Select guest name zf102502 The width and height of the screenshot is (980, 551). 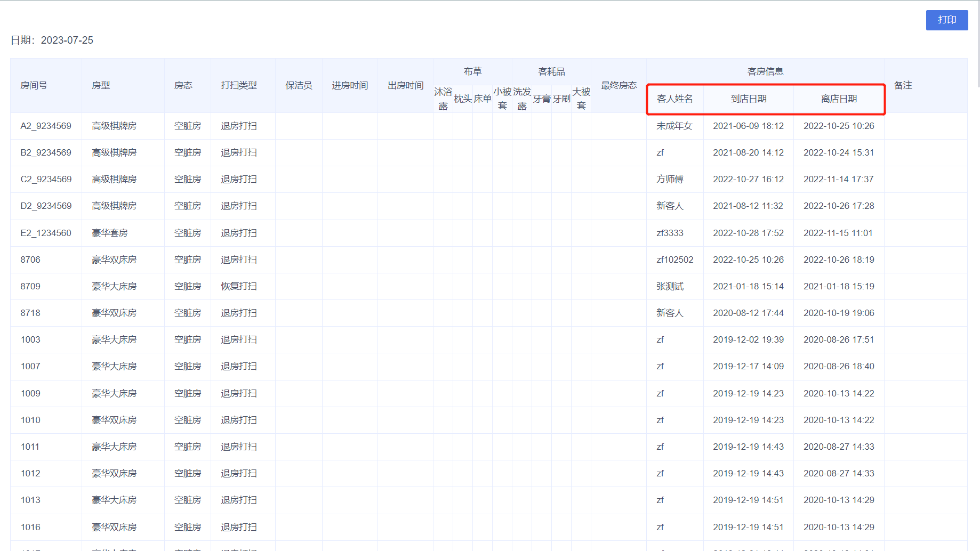[675, 260]
